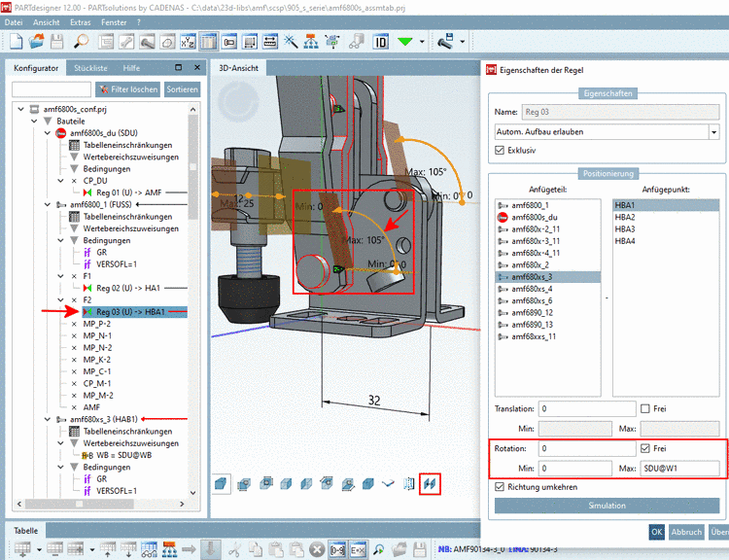Click the magic wand toolbar icon

tap(292, 41)
